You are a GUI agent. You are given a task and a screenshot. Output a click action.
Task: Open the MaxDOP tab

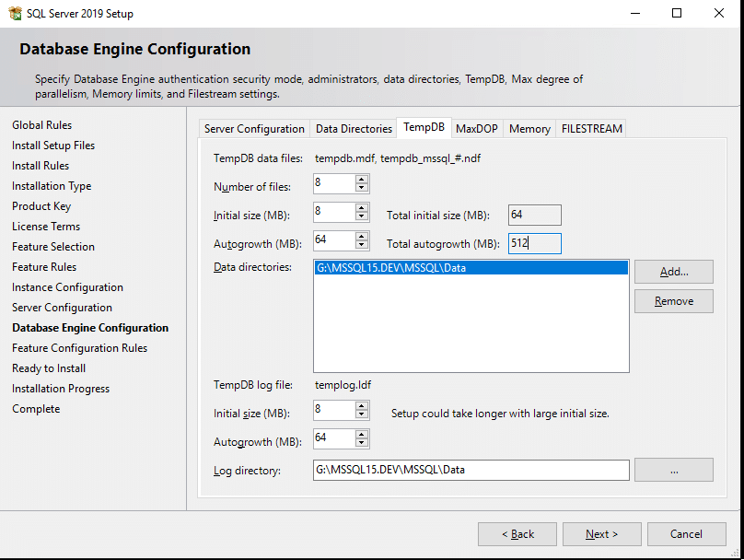pyautogui.click(x=476, y=128)
